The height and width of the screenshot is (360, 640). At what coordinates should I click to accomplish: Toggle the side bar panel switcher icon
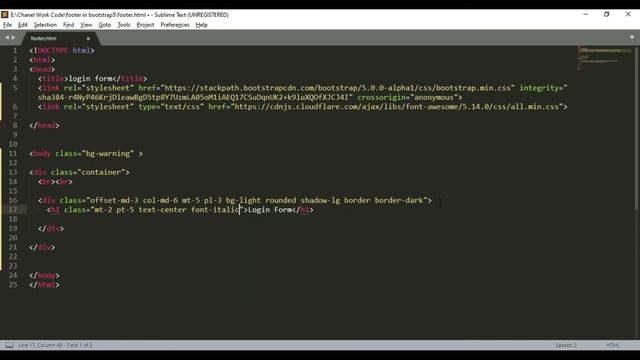tap(9, 345)
